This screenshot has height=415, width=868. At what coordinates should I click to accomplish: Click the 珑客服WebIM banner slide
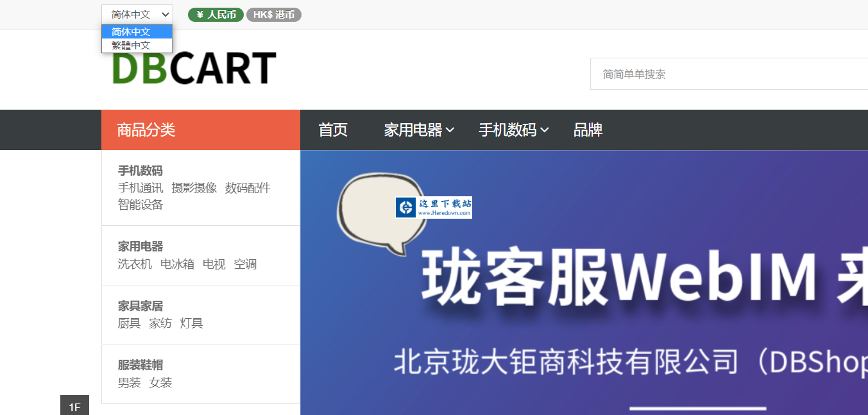coord(584,282)
